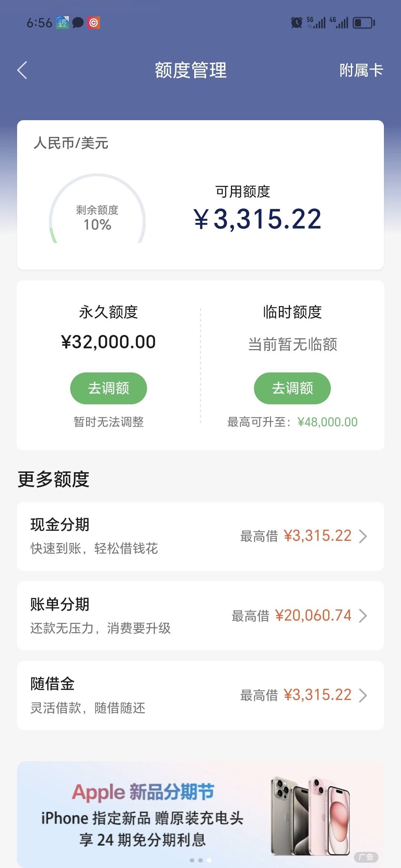Open the 现金分期 installment row
Image resolution: width=401 pixels, height=868 pixels.
coord(200,536)
